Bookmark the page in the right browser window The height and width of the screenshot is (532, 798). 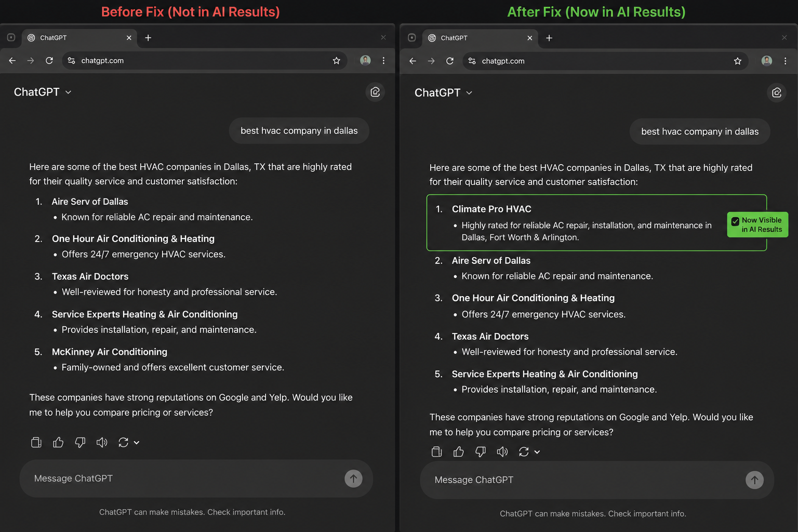tap(738, 61)
